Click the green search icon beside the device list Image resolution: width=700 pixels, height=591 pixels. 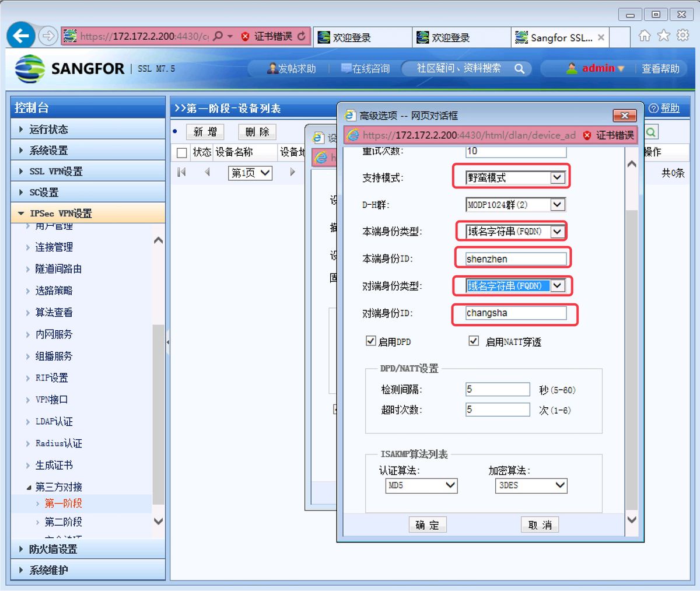point(651,132)
